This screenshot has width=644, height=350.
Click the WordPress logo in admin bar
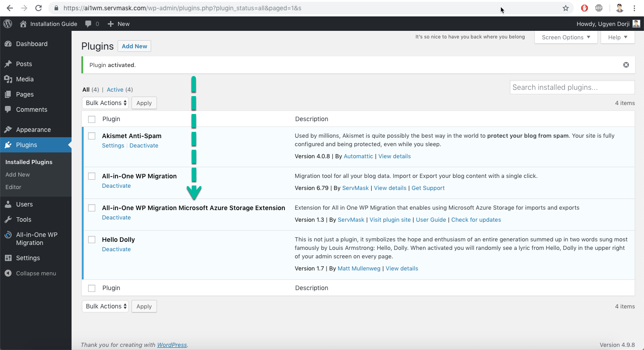8,24
